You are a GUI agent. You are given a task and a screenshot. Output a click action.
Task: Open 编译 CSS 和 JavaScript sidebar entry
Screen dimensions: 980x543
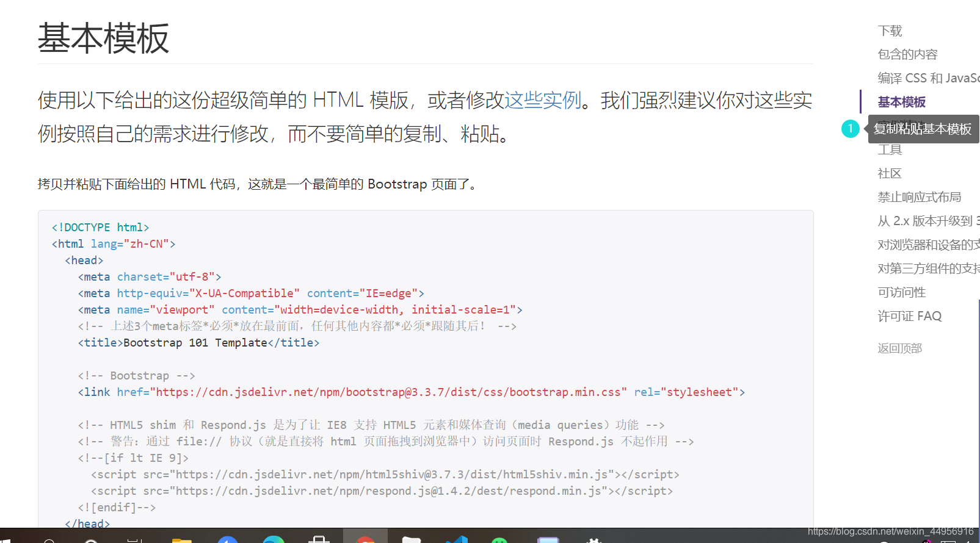[x=928, y=78]
